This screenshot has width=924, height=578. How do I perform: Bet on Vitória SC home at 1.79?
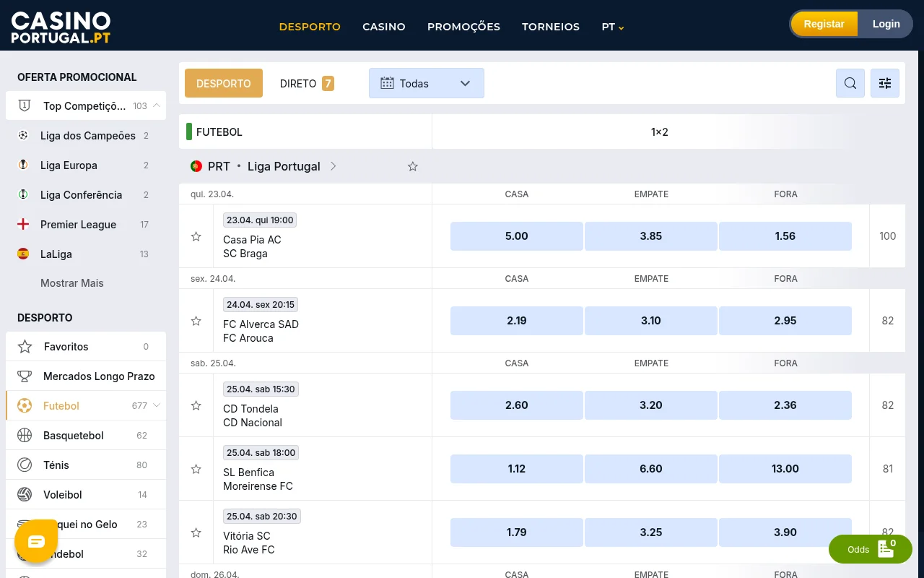[517, 532]
